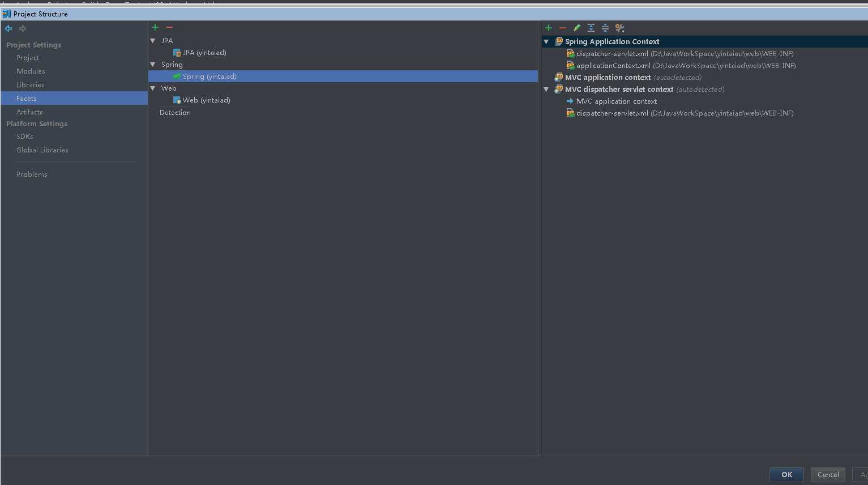Click Project Structure window title icon
The image size is (868, 485).
7,14
